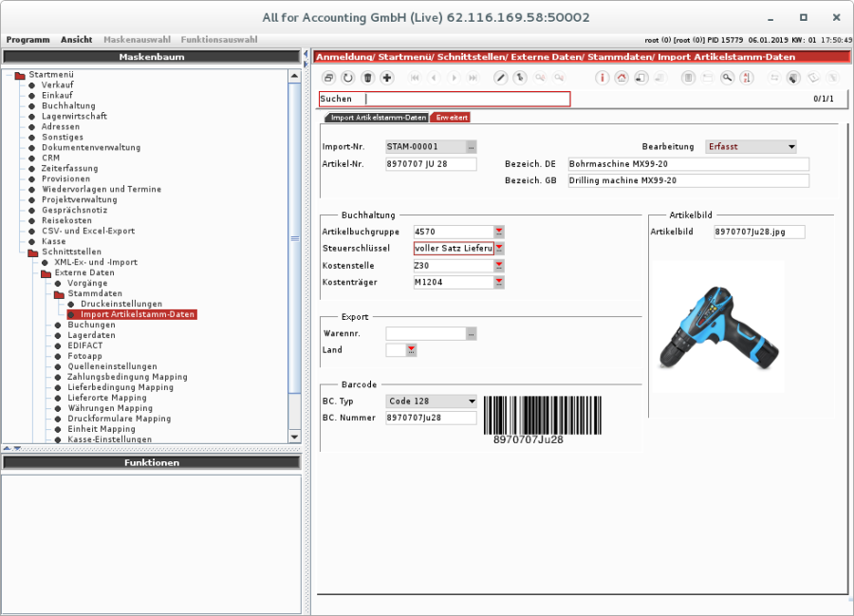Click the browse button next to Warennr.

click(472, 333)
